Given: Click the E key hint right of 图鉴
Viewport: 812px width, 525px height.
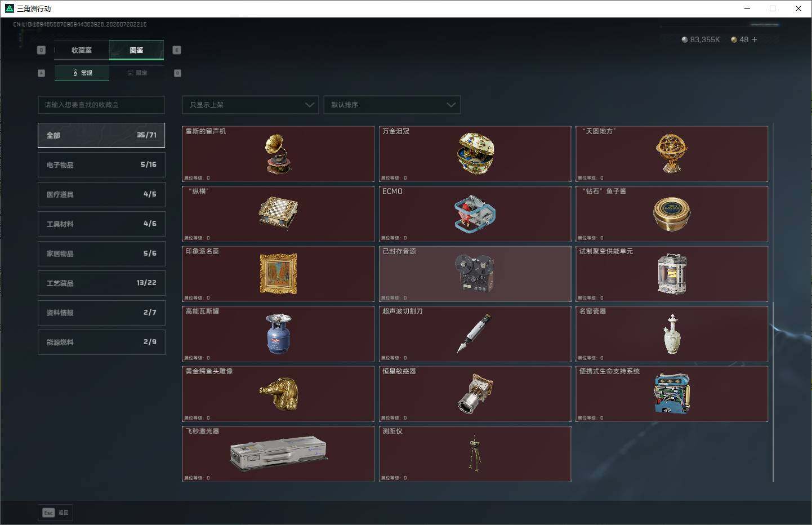Looking at the screenshot, I should coord(176,50).
